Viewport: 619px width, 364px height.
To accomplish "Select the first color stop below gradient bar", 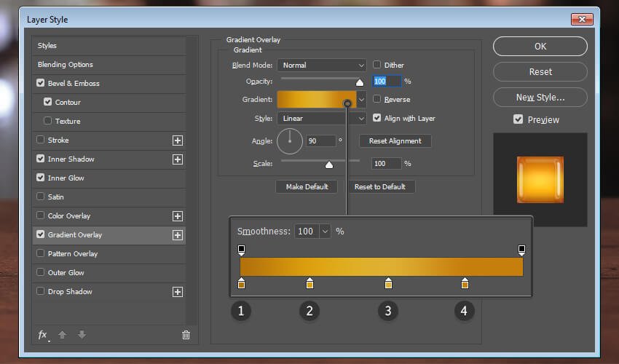I will pyautogui.click(x=241, y=283).
